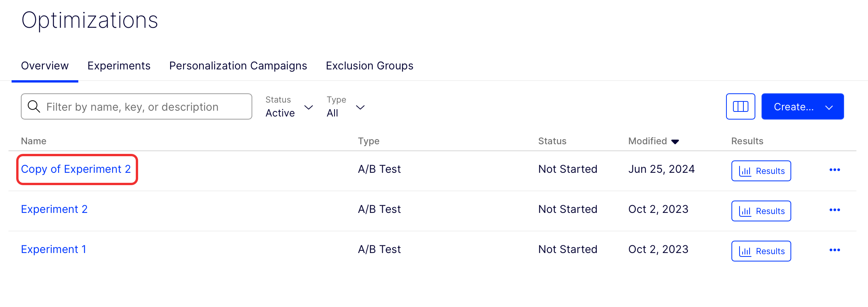Sort by the Modified column arrow
Viewport: 868px width, 307px height.
pyautogui.click(x=675, y=142)
